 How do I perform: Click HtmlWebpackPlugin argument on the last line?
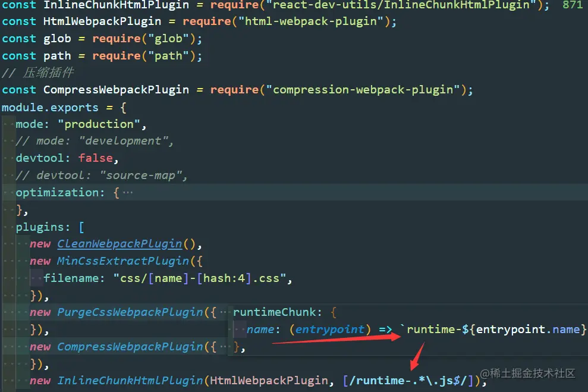(x=269, y=381)
